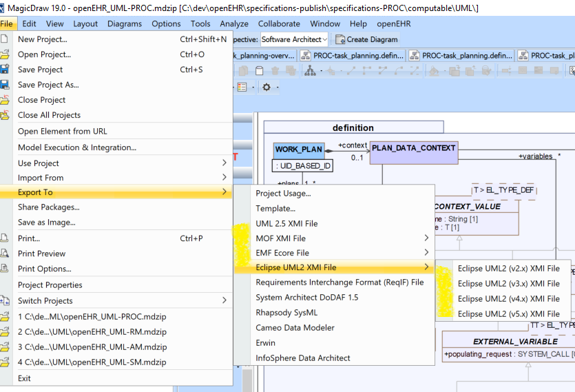Open the openEHR menu

pos(393,24)
